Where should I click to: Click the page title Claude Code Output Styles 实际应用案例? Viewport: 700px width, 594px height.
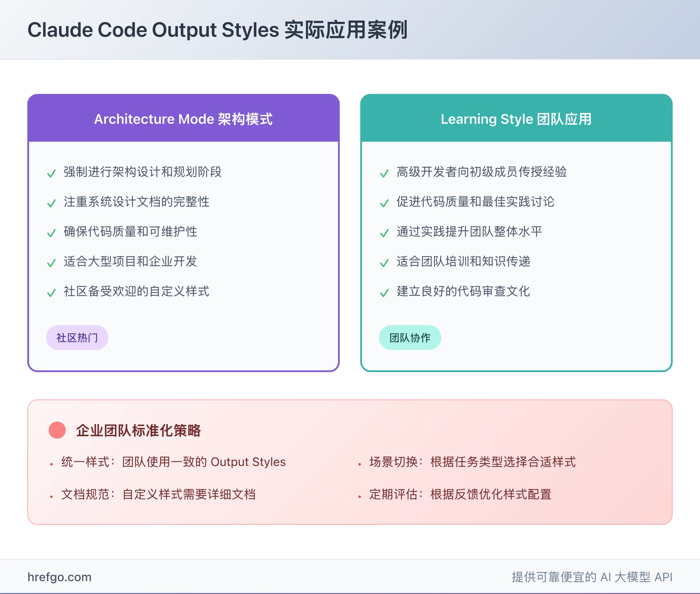pyautogui.click(x=217, y=30)
